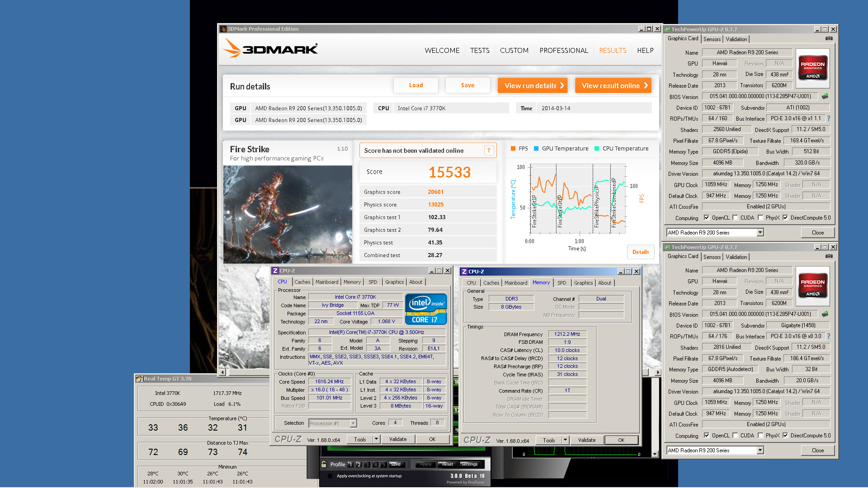Switch to Sensors tab in top GPU-Z
The image size is (868, 488).
[x=712, y=39]
